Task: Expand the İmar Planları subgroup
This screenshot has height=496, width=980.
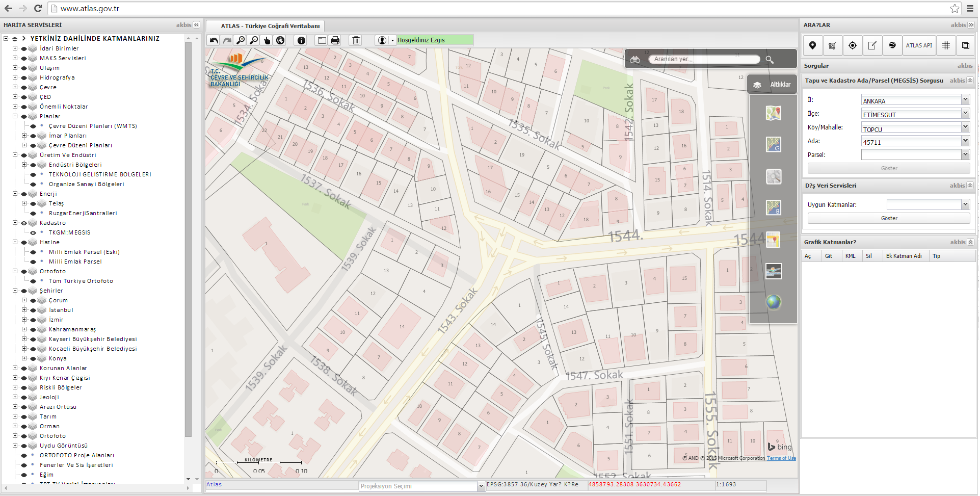Action: 24,136
